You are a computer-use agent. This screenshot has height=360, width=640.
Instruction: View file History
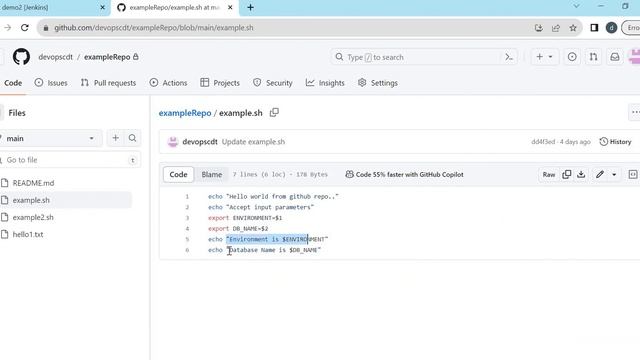point(615,142)
